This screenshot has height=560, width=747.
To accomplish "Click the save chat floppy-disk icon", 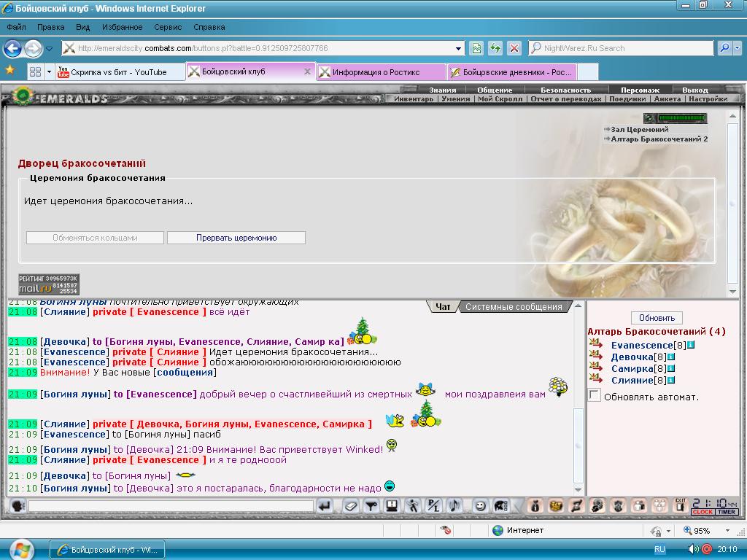I will click(x=392, y=506).
